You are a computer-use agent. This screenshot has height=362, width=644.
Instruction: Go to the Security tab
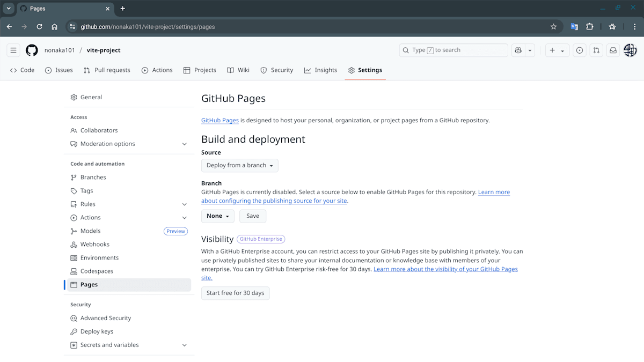click(x=277, y=70)
